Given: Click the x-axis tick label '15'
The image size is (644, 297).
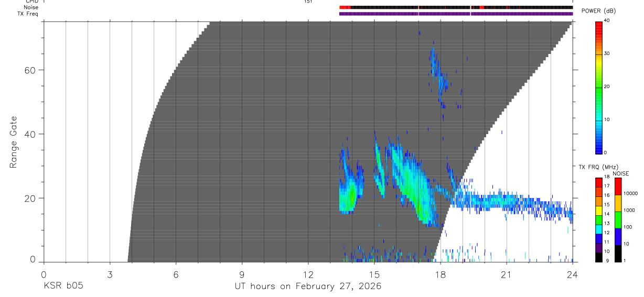Looking at the screenshot, I should (374, 274).
